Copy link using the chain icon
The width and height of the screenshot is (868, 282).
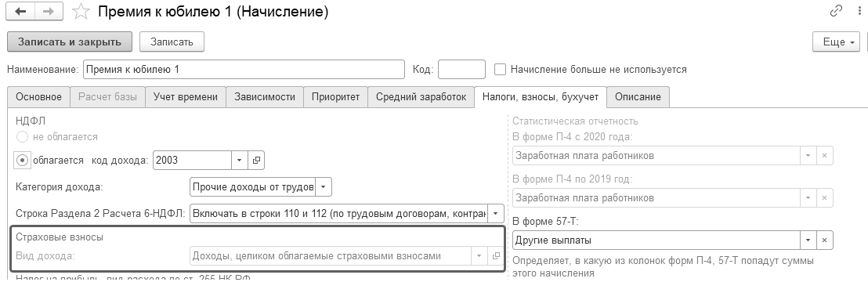point(836,10)
